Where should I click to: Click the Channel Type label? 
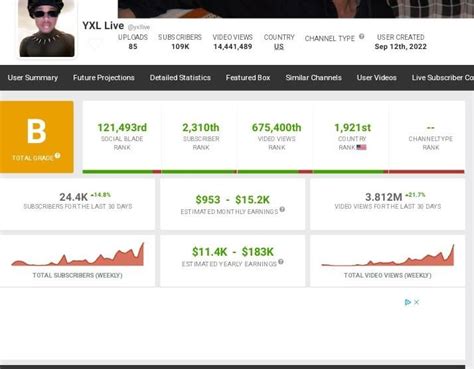click(330, 38)
